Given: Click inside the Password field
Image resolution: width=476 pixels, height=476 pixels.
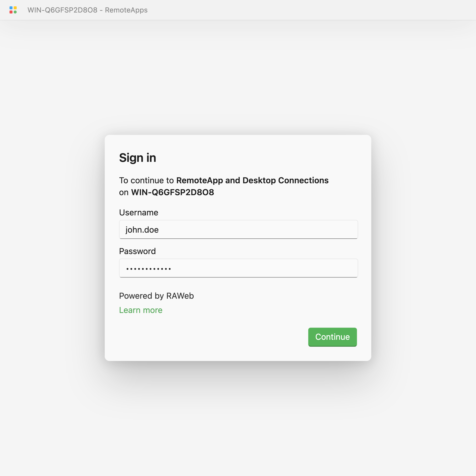Looking at the screenshot, I should [238, 268].
